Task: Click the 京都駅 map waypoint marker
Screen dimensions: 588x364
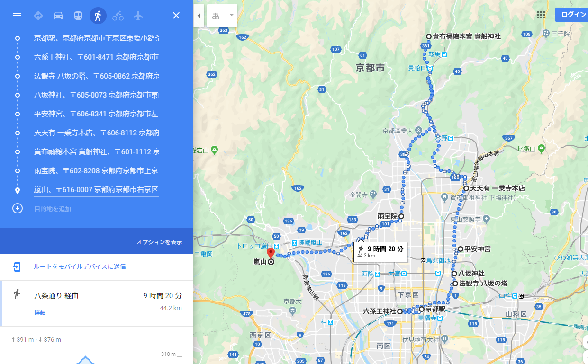Action: click(x=422, y=309)
